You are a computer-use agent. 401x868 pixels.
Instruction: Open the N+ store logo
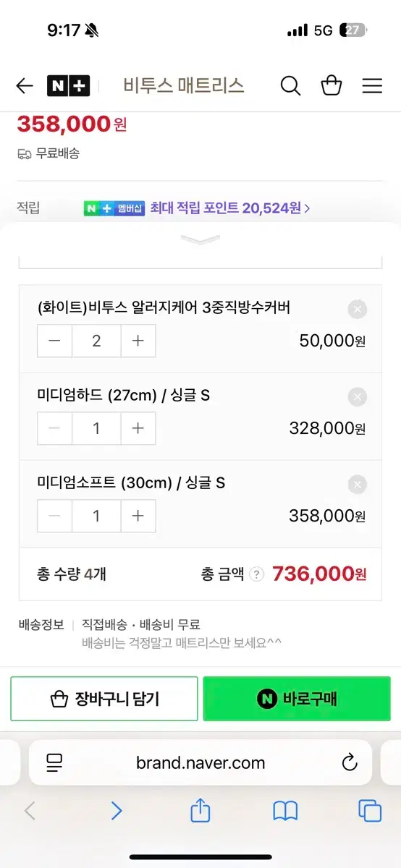[68, 86]
